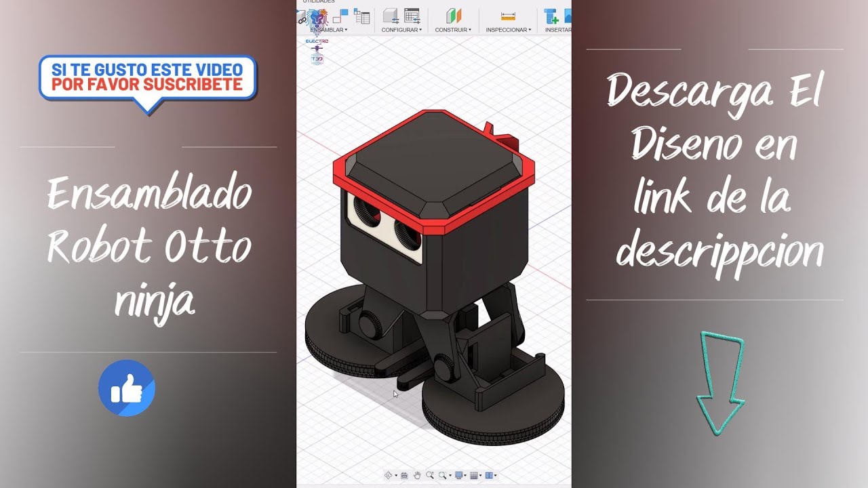This screenshot has width=868, height=488.
Task: Expand the zoom options dropdown arrow
Action: (x=450, y=475)
